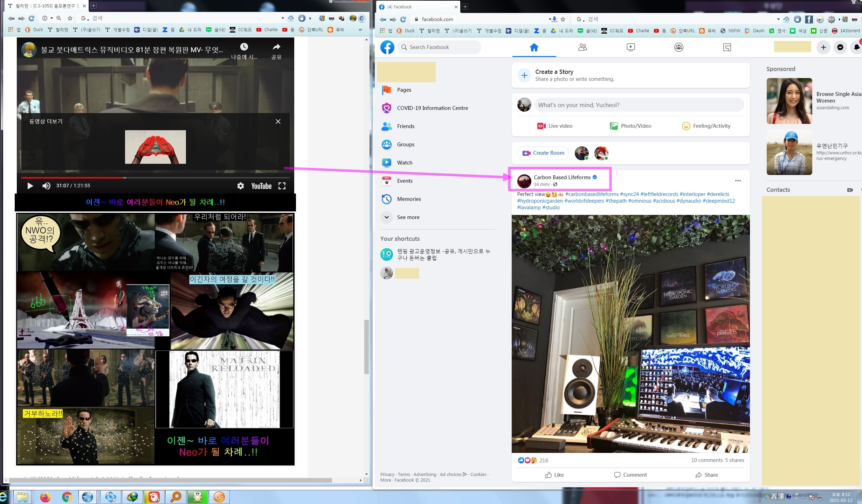This screenshot has width=862, height=504.
Task: Click Create Room button
Action: pos(543,153)
